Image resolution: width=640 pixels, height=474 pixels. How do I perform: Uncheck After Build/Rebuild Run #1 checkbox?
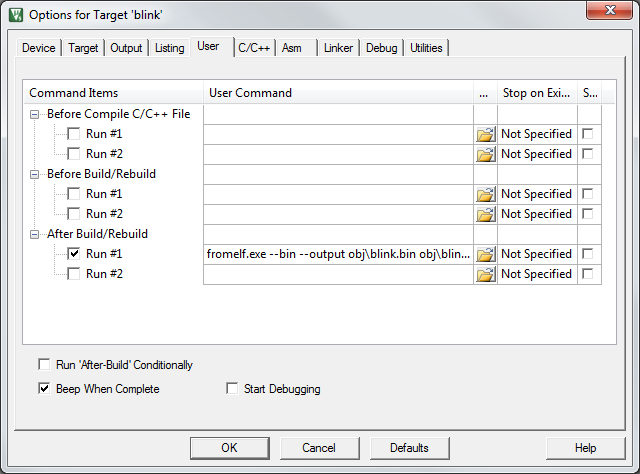pyautogui.click(x=74, y=254)
